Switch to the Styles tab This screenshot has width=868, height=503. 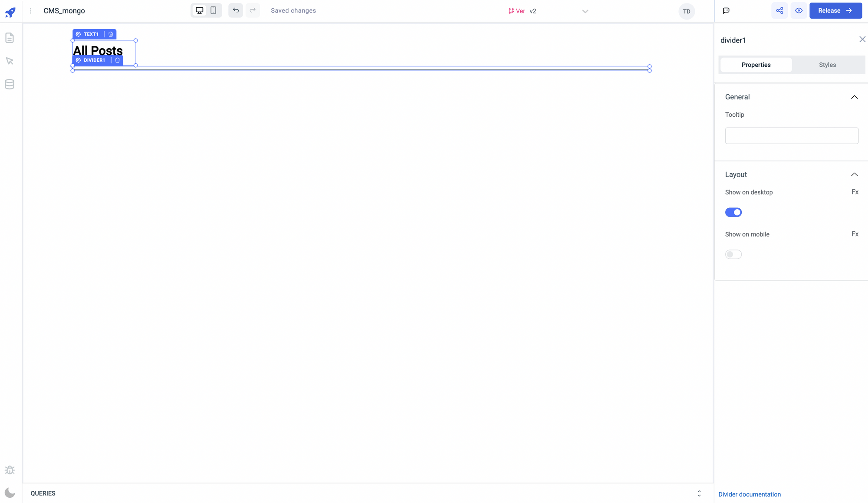(827, 65)
